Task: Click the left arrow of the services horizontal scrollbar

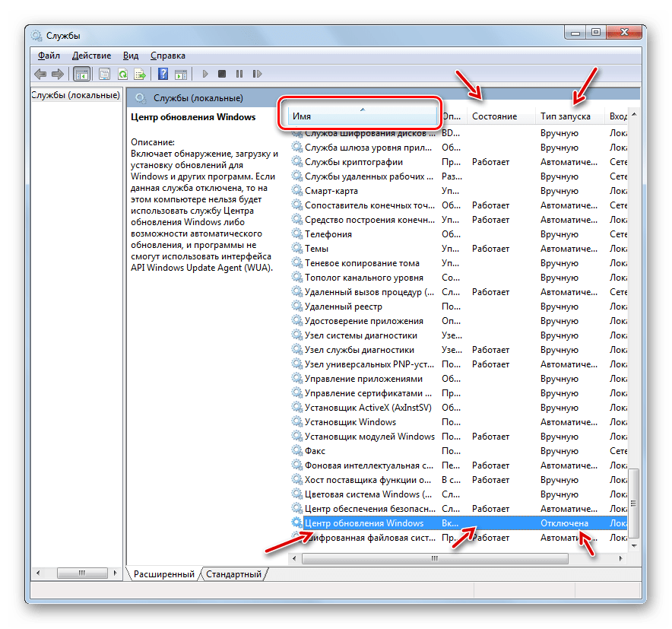Action: pyautogui.click(x=294, y=558)
